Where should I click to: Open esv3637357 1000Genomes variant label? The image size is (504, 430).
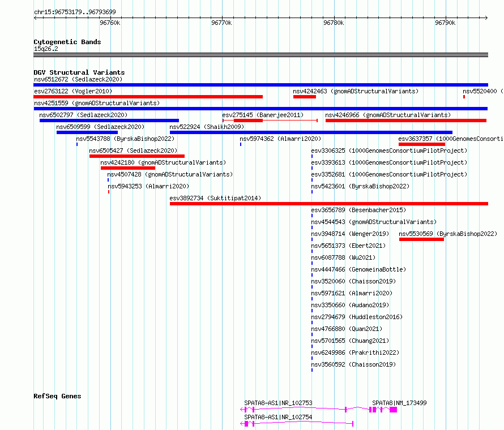451,139
